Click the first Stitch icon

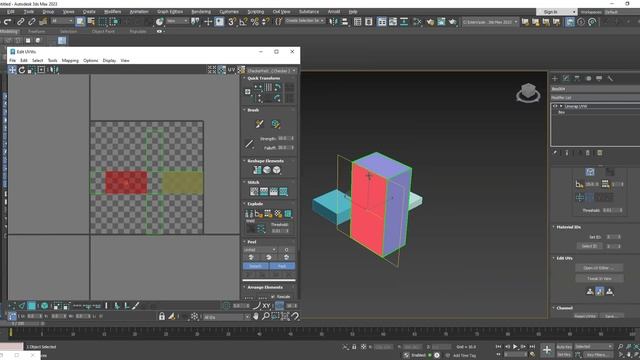coord(254,191)
